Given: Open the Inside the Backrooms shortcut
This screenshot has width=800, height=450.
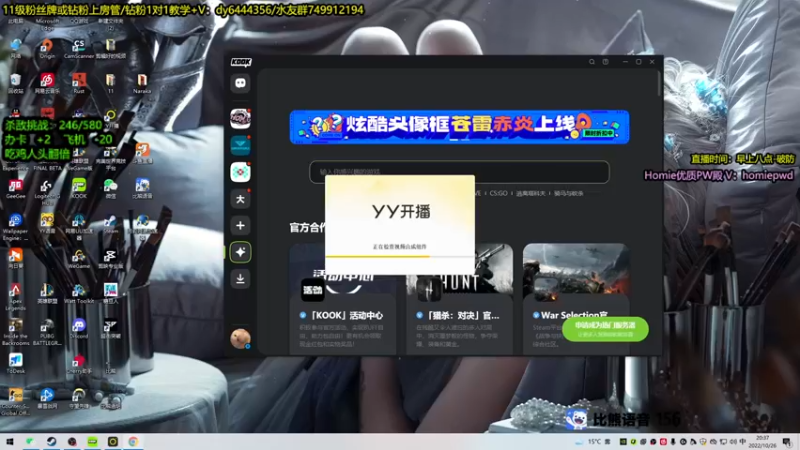Looking at the screenshot, I should (15, 332).
